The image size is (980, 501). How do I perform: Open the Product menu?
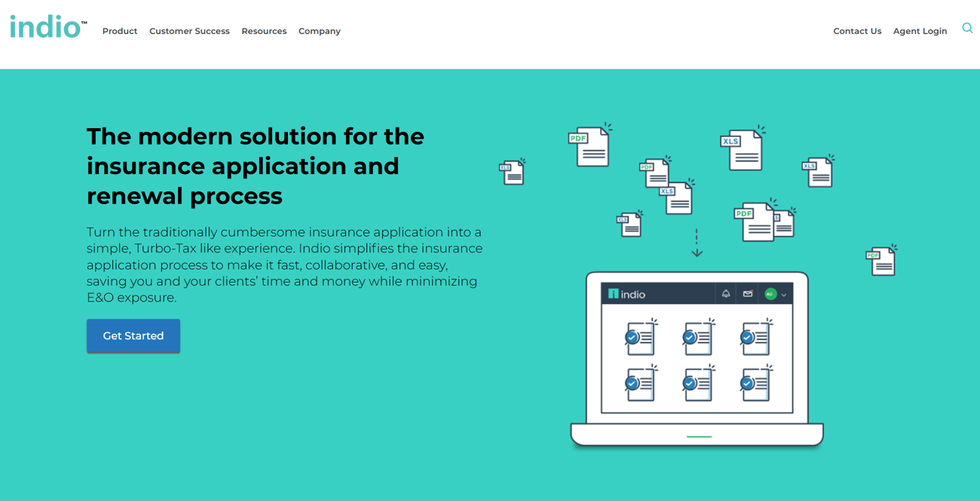point(120,31)
